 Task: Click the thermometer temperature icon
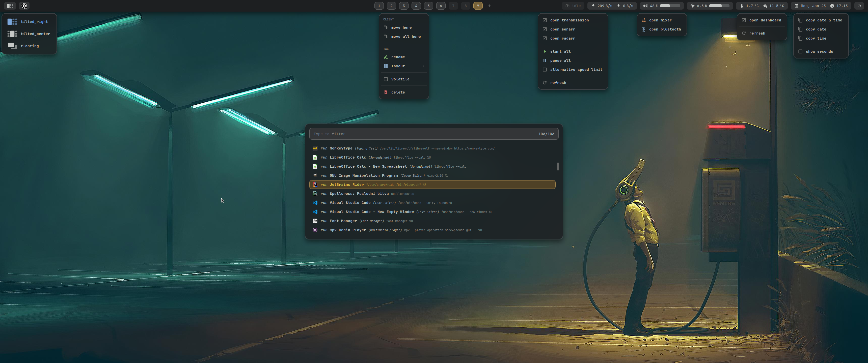click(x=742, y=6)
